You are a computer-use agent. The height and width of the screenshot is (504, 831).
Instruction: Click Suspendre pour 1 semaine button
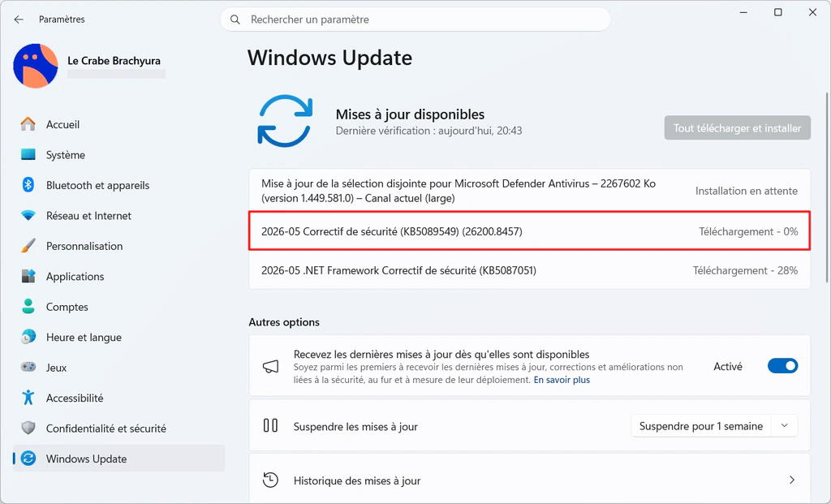pyautogui.click(x=700, y=426)
